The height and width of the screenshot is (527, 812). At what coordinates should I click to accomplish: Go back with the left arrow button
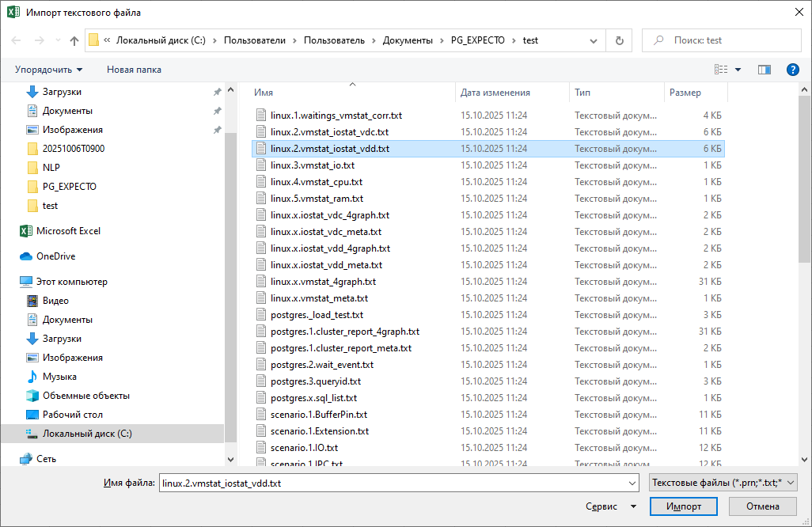tap(16, 40)
